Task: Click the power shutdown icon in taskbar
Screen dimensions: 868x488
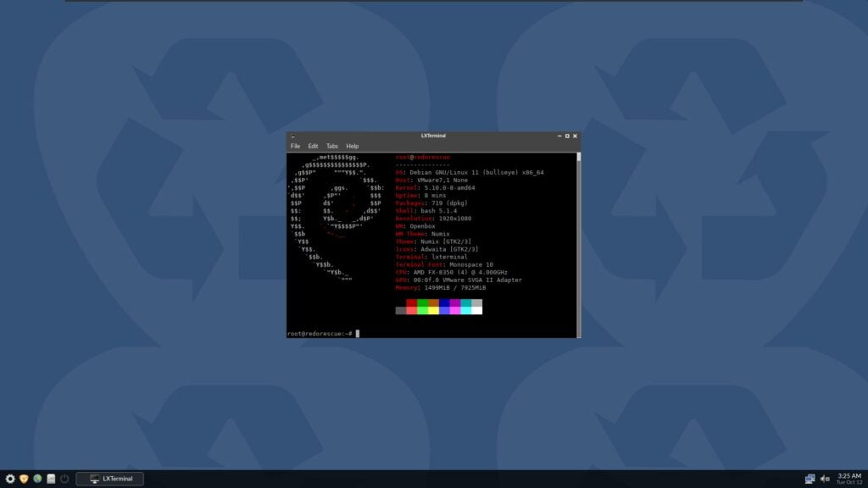Action: 64,479
